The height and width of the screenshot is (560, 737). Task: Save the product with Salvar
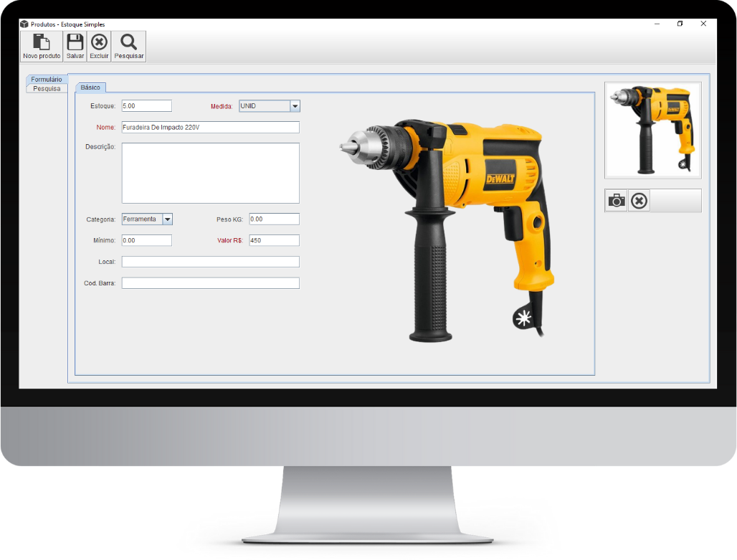point(75,46)
